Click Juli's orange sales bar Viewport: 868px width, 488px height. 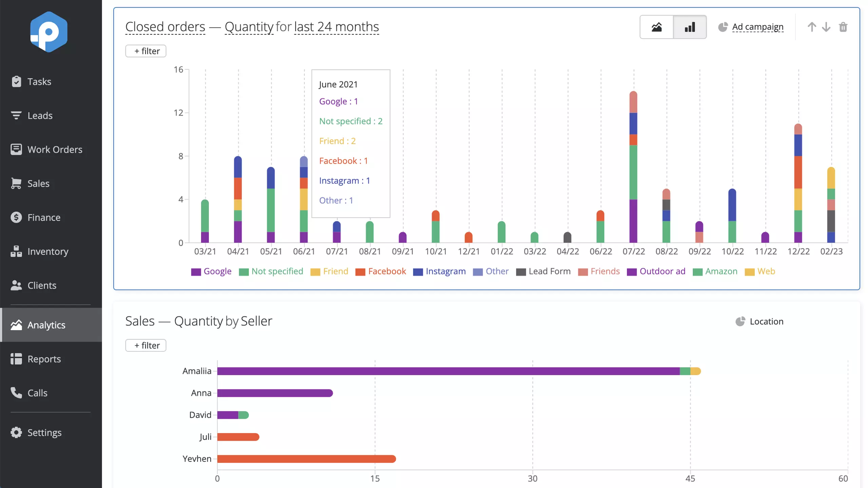point(238,437)
